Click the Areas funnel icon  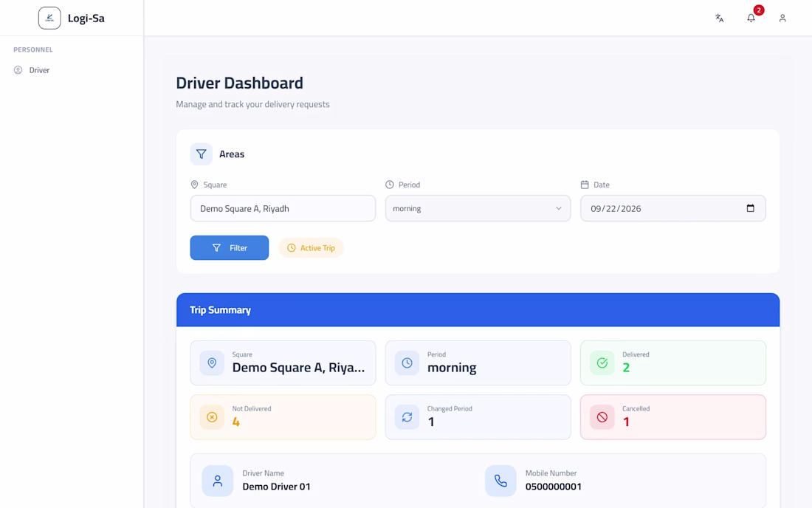[202, 154]
